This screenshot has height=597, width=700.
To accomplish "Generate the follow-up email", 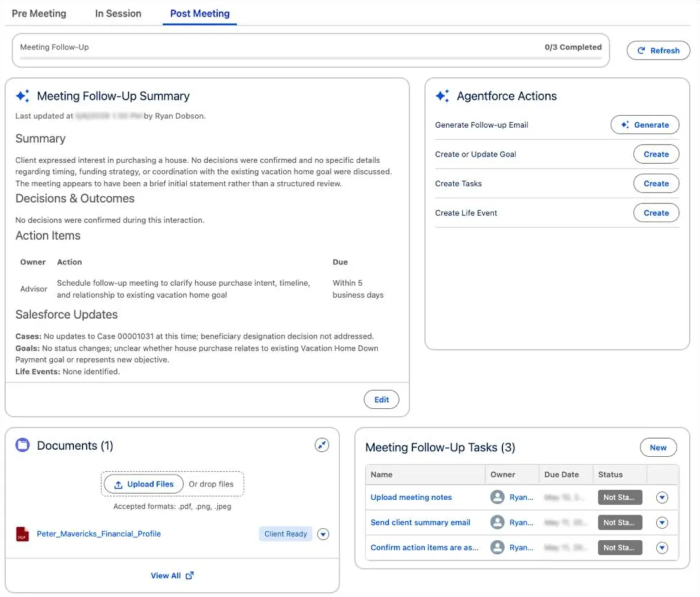I will click(645, 125).
